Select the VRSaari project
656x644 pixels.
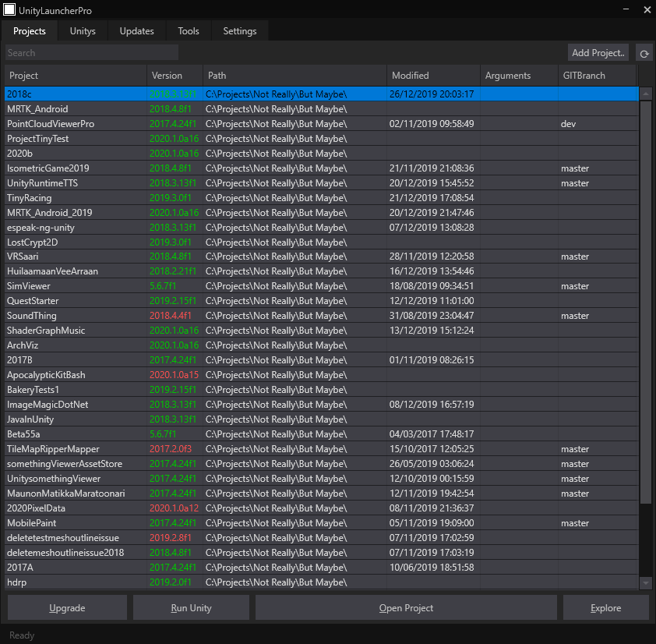click(x=321, y=257)
